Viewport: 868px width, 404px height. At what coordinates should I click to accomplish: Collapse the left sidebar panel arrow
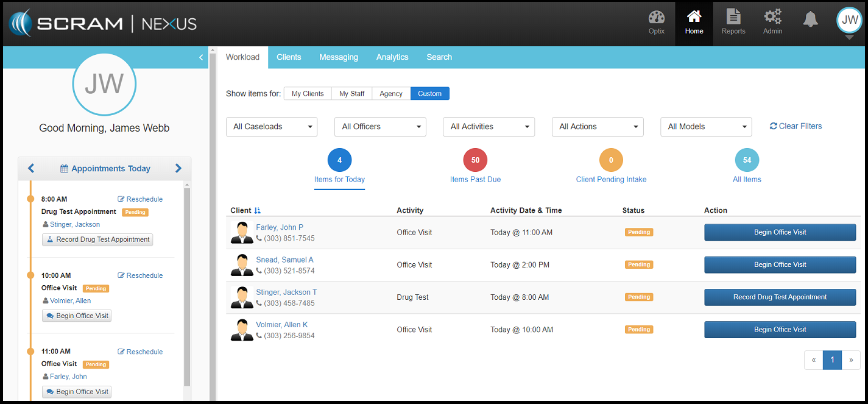point(201,57)
